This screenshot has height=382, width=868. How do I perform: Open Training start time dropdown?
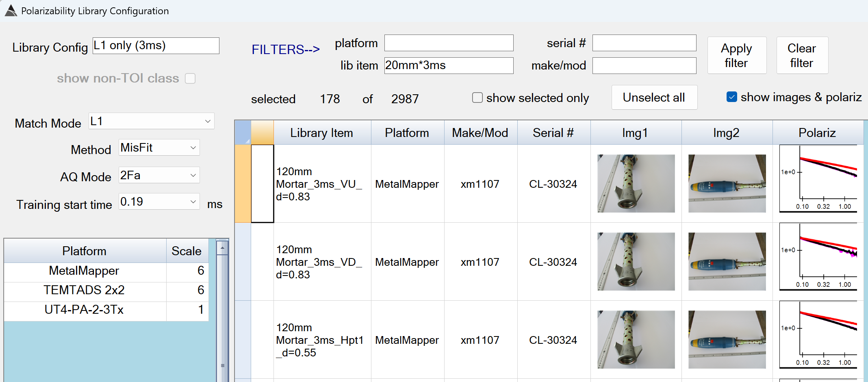[193, 202]
